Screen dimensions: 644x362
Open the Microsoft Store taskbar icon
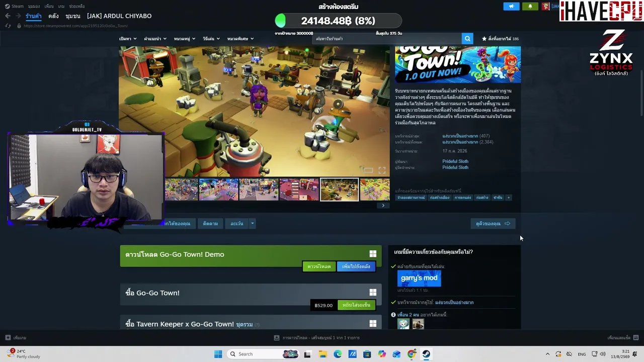point(367,354)
